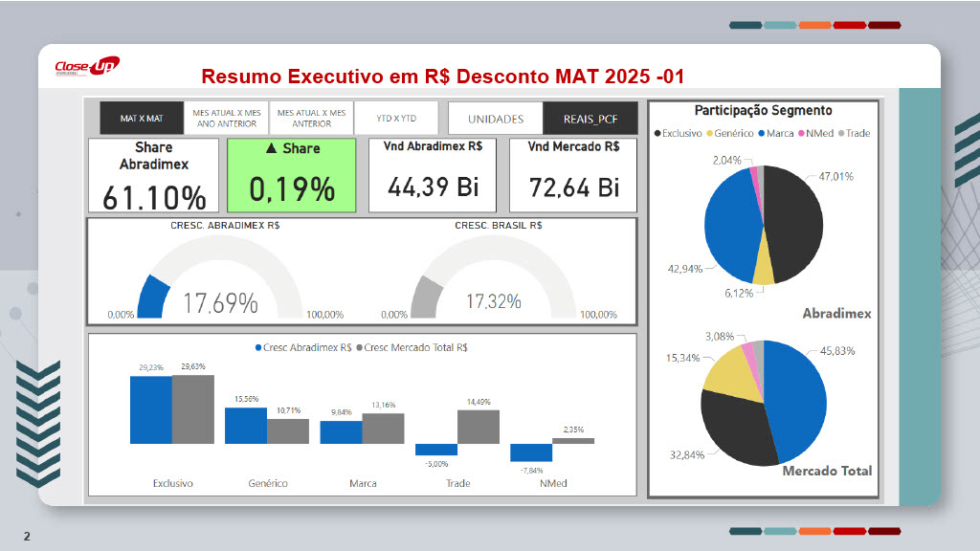
Task: Click the blue Exclusivo bar in chart
Action: (x=150, y=409)
